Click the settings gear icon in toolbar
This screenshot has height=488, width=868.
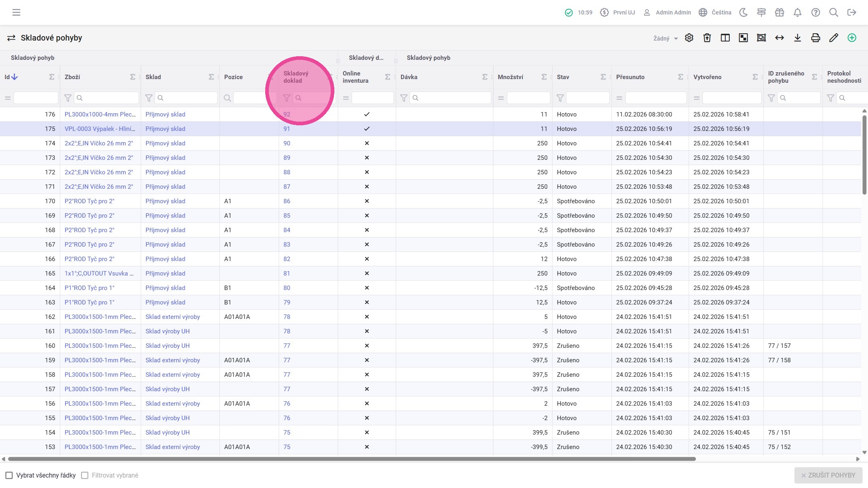(689, 38)
